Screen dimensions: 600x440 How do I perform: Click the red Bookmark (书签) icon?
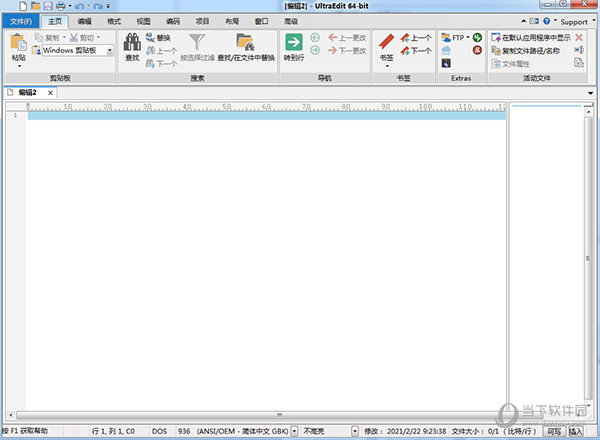(386, 42)
